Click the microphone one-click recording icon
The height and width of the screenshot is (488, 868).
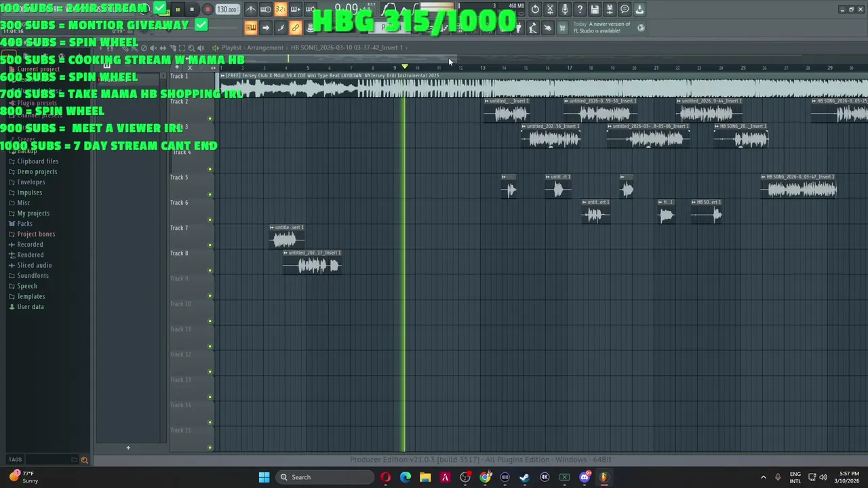coord(565,9)
